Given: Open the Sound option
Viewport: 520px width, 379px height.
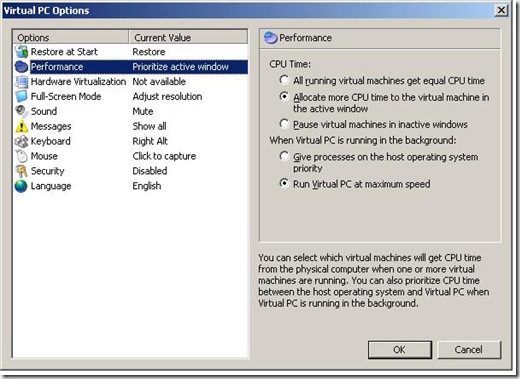Looking at the screenshot, I should 44,111.
